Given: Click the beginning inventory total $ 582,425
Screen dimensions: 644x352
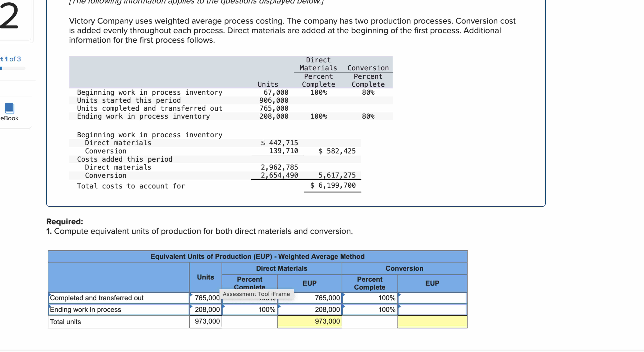Looking at the screenshot, I should (x=337, y=151).
